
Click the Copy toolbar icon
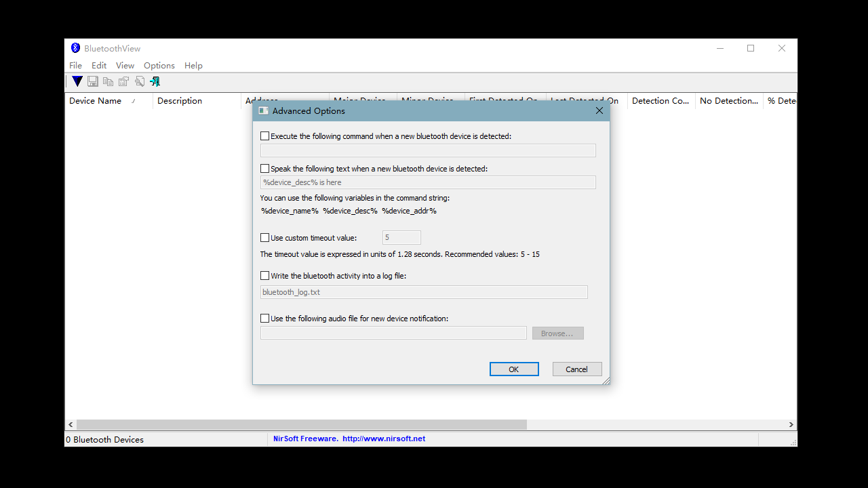coord(108,81)
